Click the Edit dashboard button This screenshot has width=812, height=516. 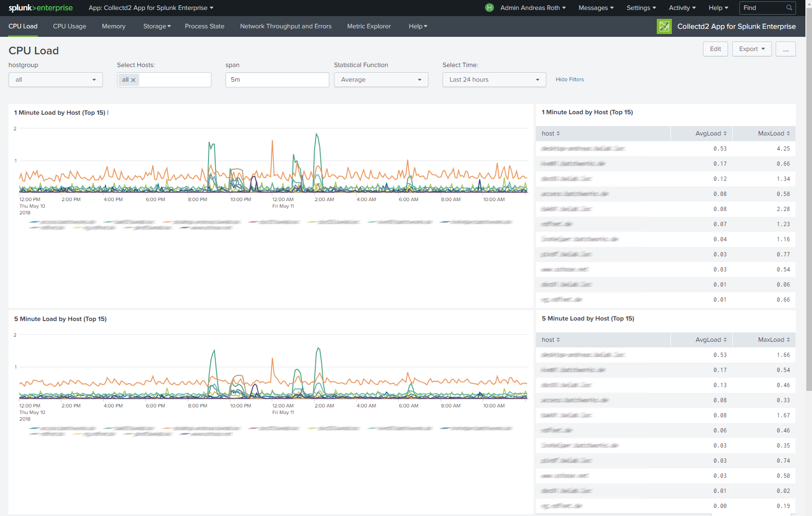pyautogui.click(x=715, y=49)
